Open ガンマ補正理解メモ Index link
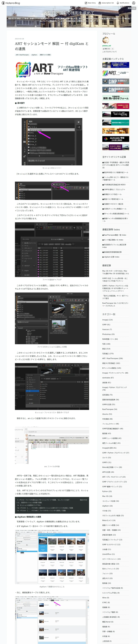The height and width of the screenshot is (644, 138). coord(113,240)
